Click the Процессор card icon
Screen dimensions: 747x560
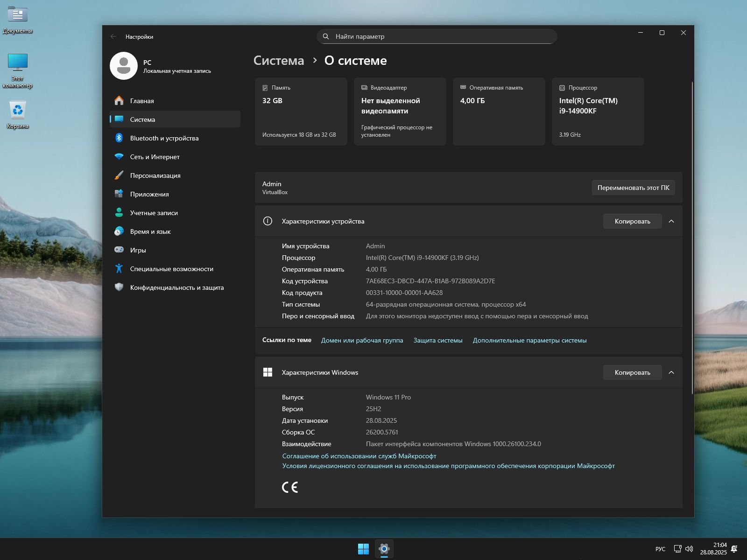pos(562,88)
